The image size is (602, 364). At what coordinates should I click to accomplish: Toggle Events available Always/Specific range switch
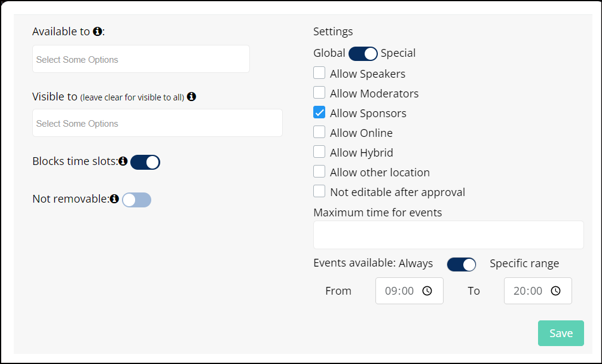coord(462,265)
